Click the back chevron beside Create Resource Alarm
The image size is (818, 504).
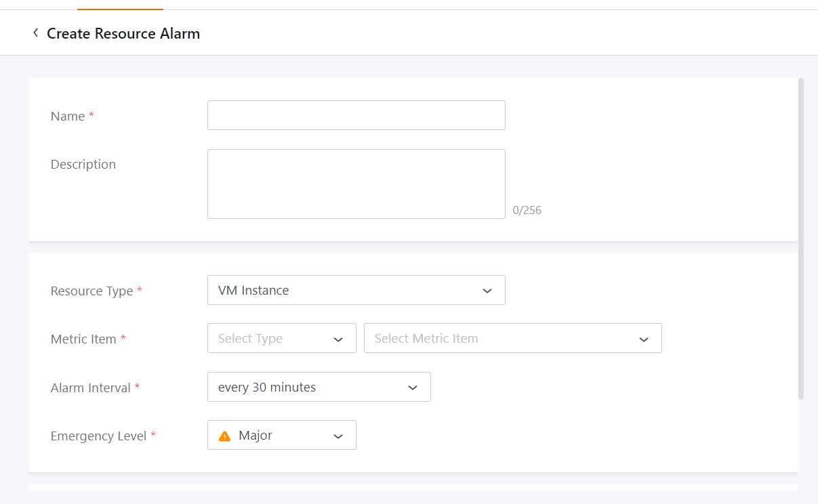pyautogui.click(x=35, y=33)
